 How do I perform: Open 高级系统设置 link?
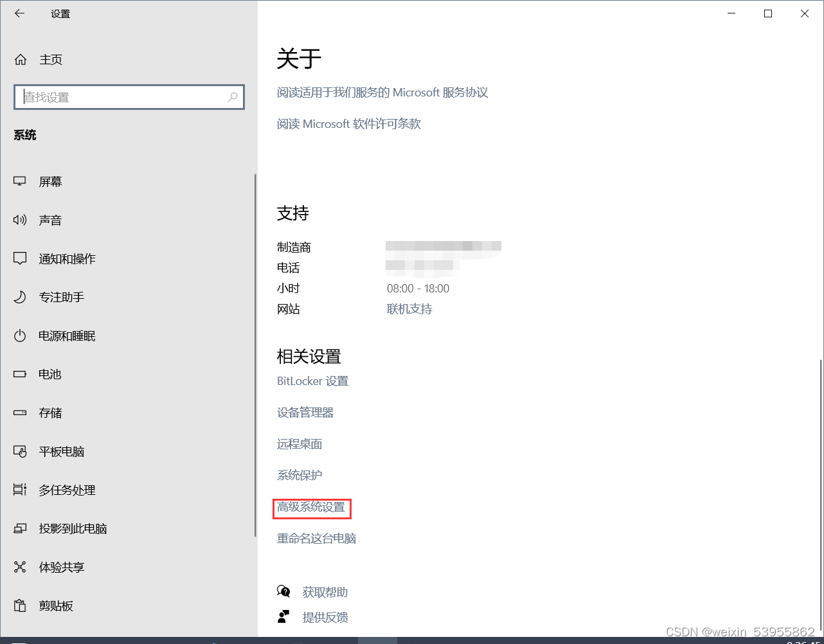point(311,507)
